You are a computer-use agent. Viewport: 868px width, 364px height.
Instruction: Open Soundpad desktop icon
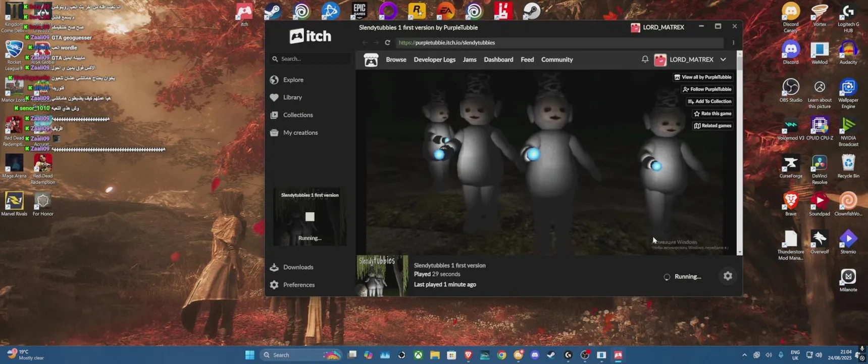[x=820, y=205]
